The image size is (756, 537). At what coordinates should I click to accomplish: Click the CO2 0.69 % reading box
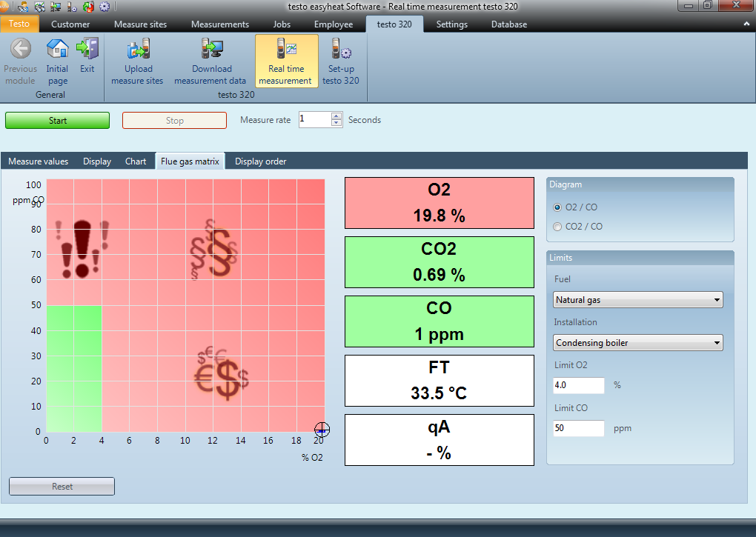click(x=440, y=262)
